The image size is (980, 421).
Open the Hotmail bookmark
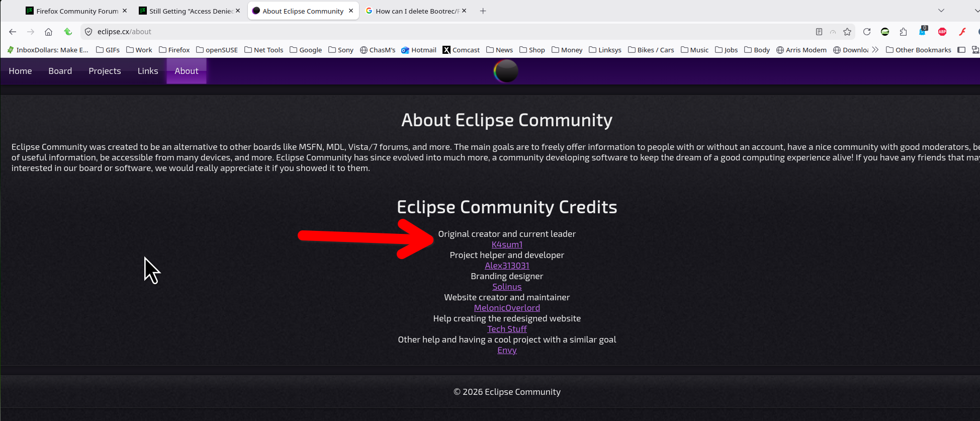pos(419,50)
